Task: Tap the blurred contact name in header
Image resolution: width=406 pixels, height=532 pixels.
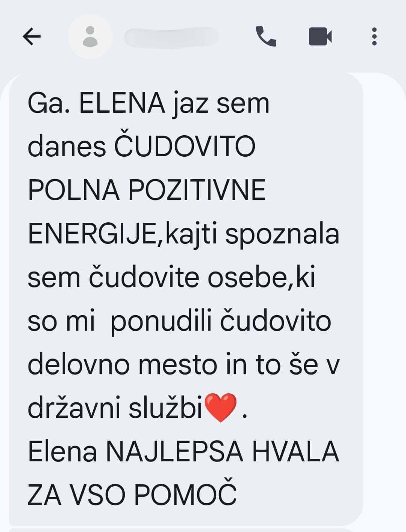Action: coord(171,37)
